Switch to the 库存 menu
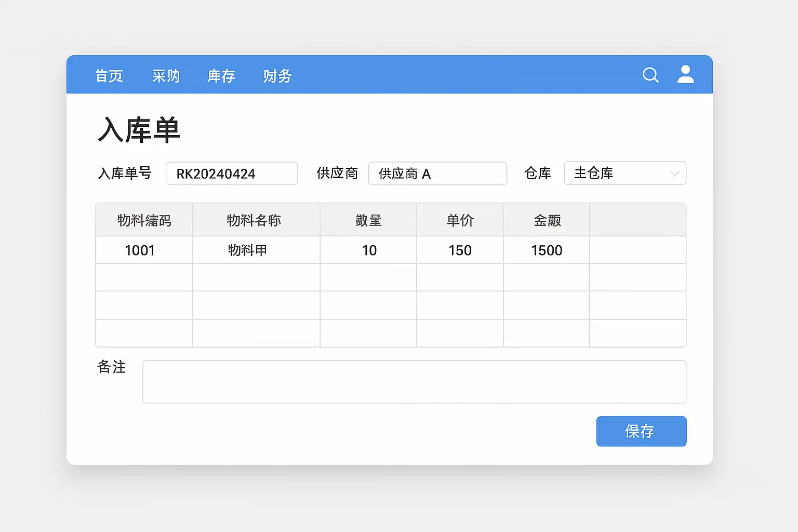This screenshot has height=532, width=798. [221, 76]
